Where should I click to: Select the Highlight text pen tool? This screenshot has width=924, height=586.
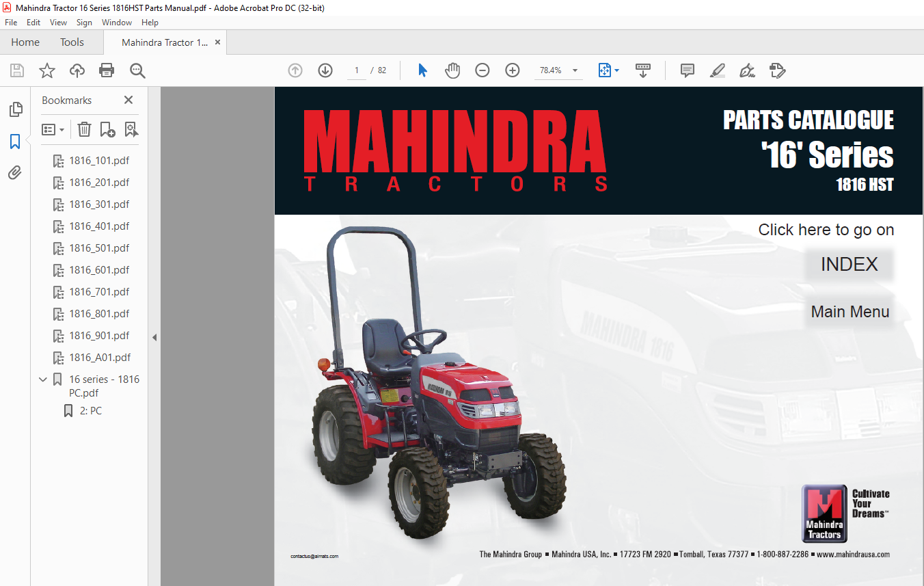coord(717,70)
